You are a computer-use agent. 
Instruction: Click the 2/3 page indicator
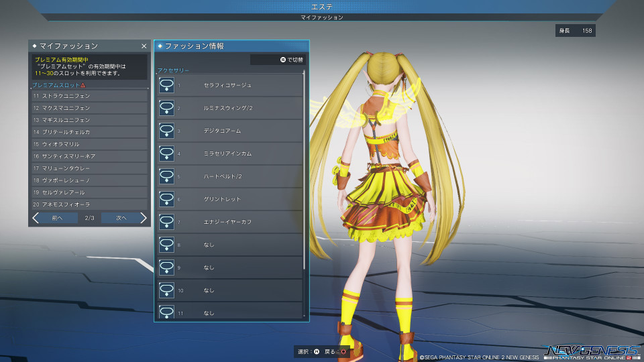pos(89,218)
